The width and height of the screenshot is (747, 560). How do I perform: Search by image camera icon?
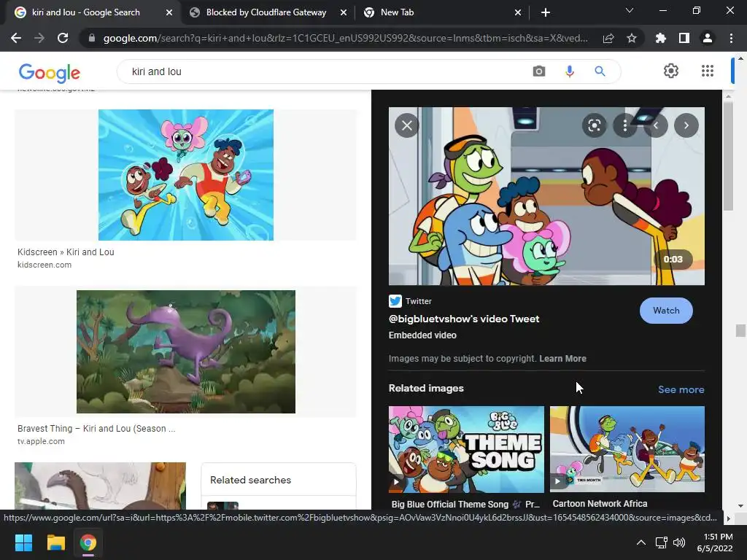click(x=539, y=71)
